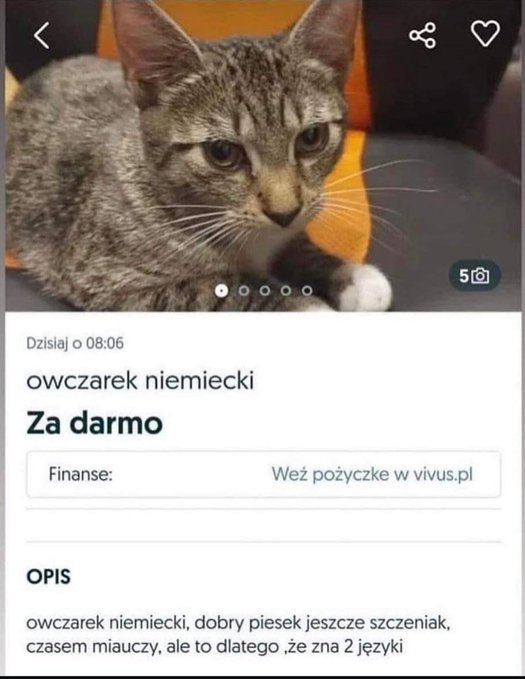Select the third photo indicator dot

(x=265, y=291)
